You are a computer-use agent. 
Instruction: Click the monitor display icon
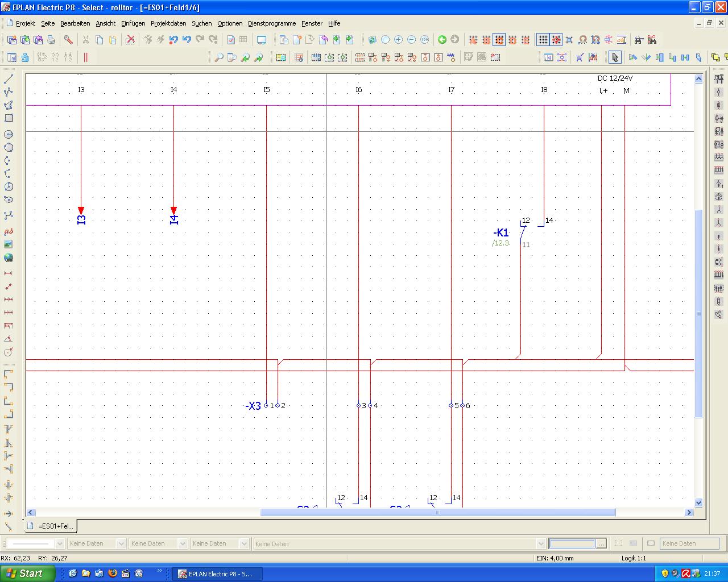point(262,40)
